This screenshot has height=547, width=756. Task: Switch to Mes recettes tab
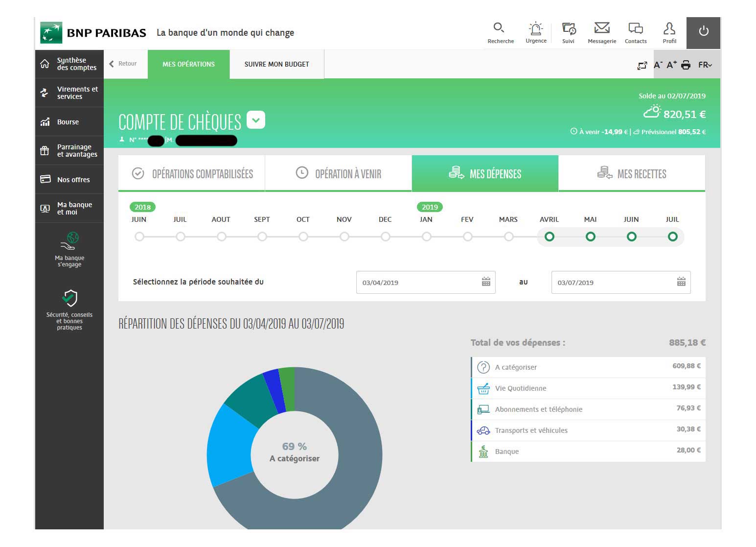coord(632,173)
